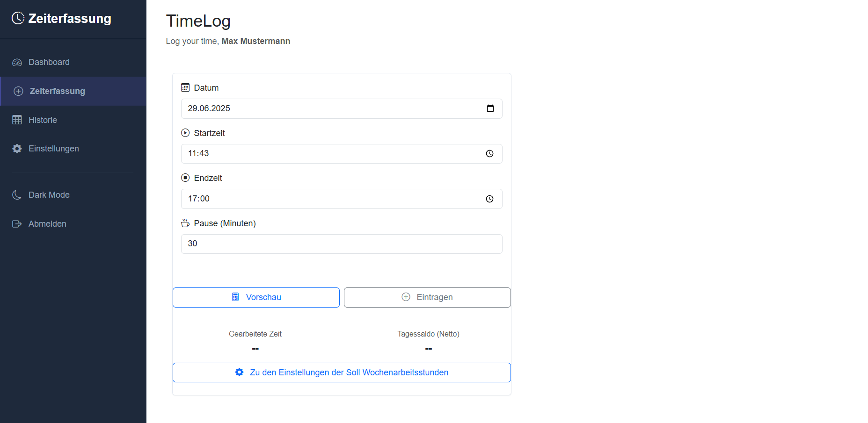Image resolution: width=868 pixels, height=423 pixels.
Task: Click the logout icon next to Abmelden
Action: (x=17, y=223)
